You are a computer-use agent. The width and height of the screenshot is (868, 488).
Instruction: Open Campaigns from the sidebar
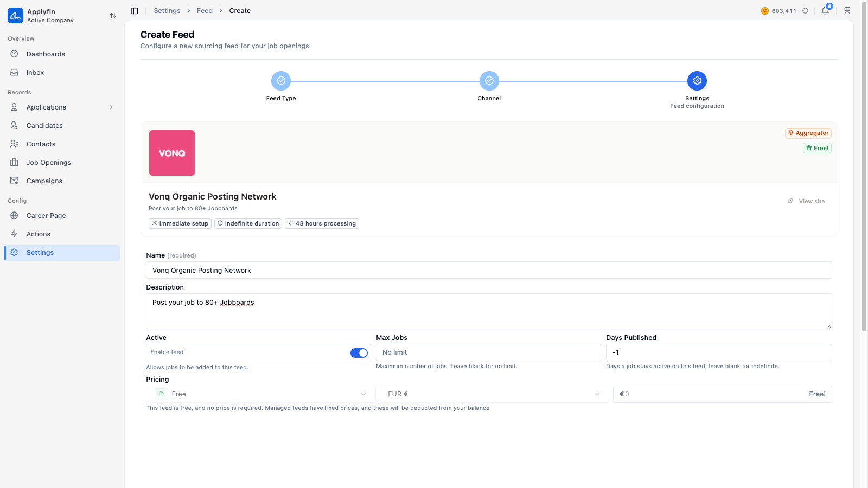[62, 181]
